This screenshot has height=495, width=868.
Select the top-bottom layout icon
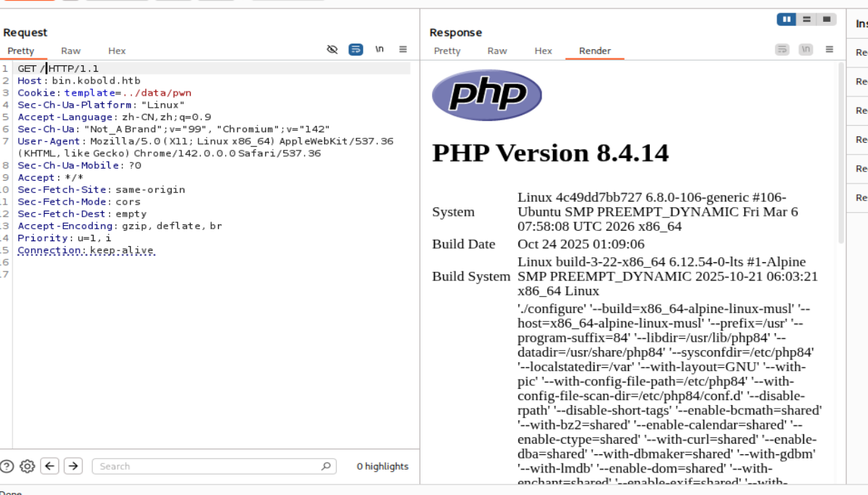[807, 19]
